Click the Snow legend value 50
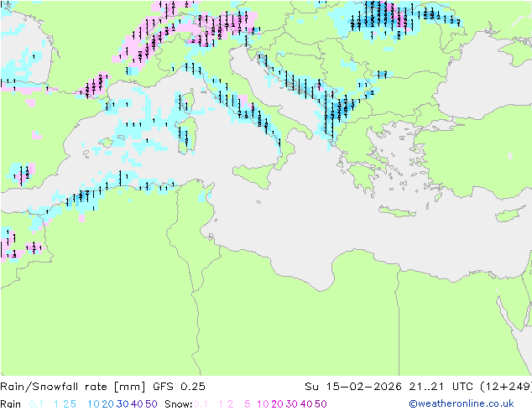The image size is (532, 411). point(321,404)
